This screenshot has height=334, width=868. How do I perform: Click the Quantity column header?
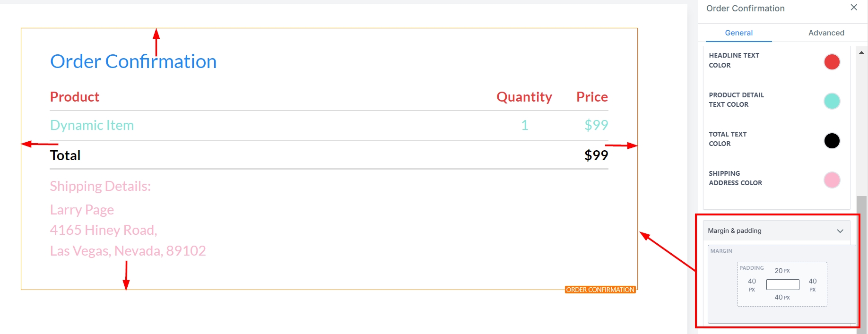524,97
